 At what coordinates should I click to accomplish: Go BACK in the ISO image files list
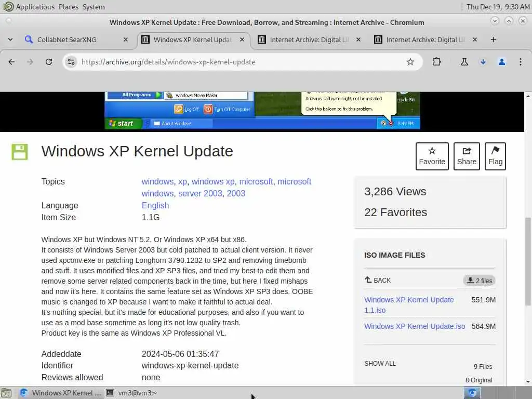[x=378, y=280]
